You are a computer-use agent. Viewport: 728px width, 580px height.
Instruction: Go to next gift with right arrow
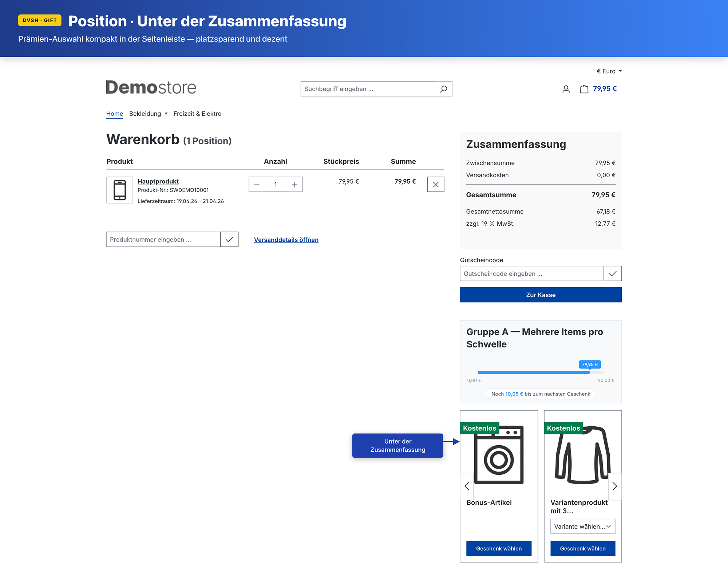coord(614,486)
